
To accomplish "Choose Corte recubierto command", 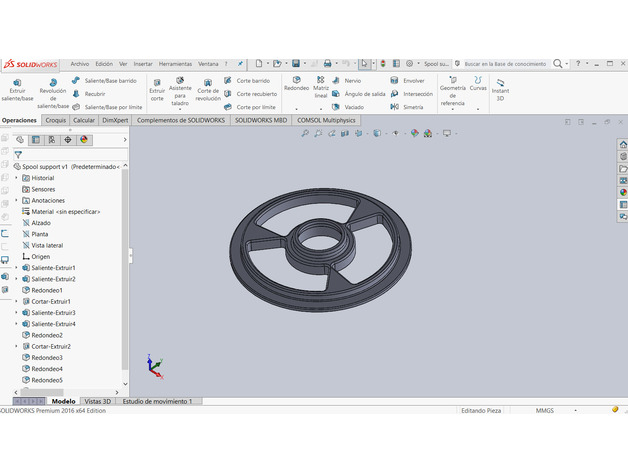I will [250, 94].
